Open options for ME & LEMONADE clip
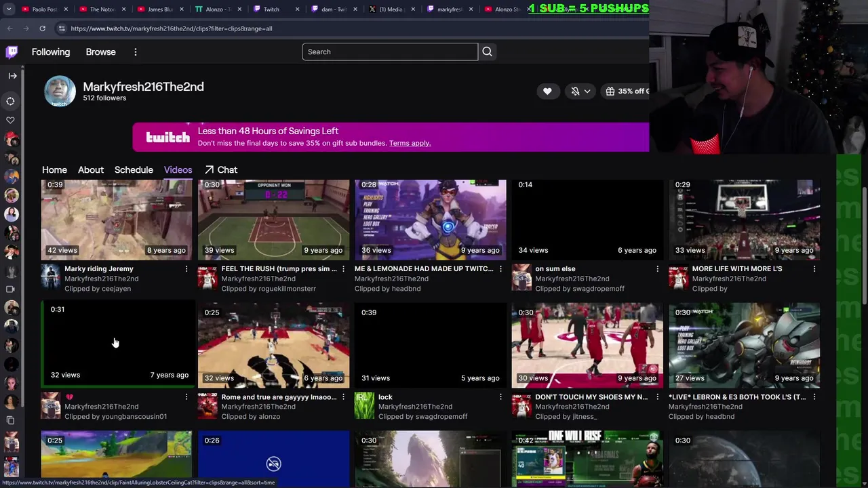Screen dimensions: 868x488 tap(500, 269)
